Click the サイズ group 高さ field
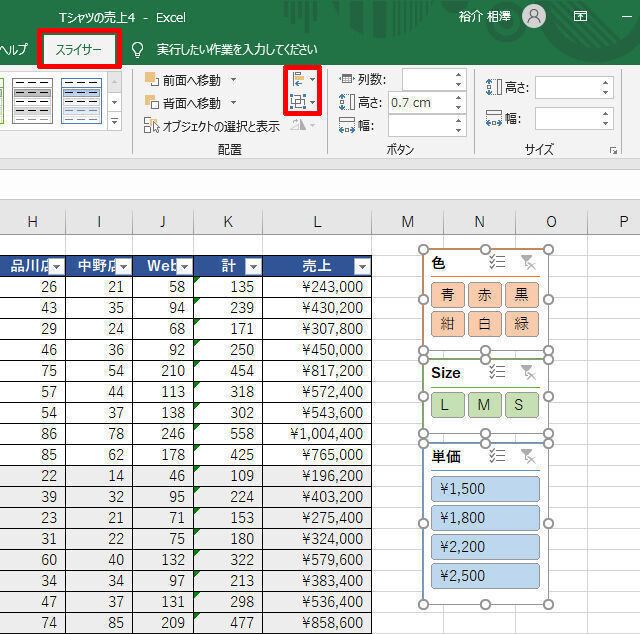Viewport: 640px width, 634px height. click(567, 87)
